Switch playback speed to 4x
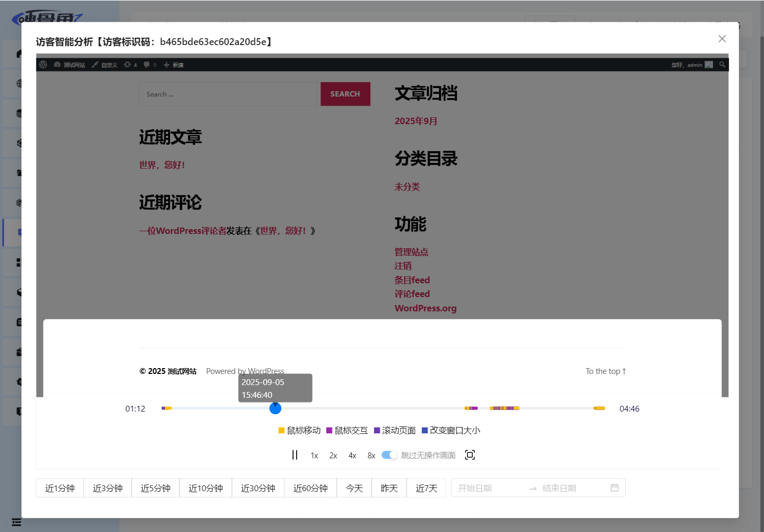The image size is (764, 532). point(352,456)
